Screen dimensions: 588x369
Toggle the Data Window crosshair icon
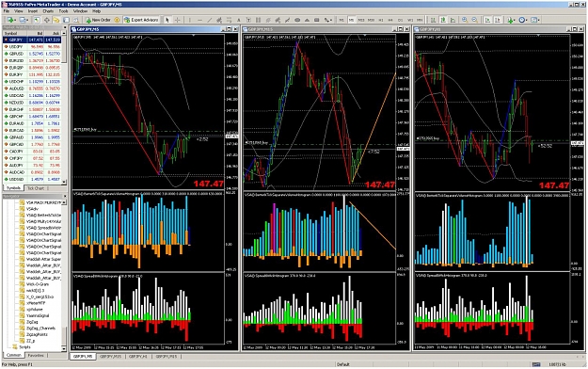click(x=46, y=20)
